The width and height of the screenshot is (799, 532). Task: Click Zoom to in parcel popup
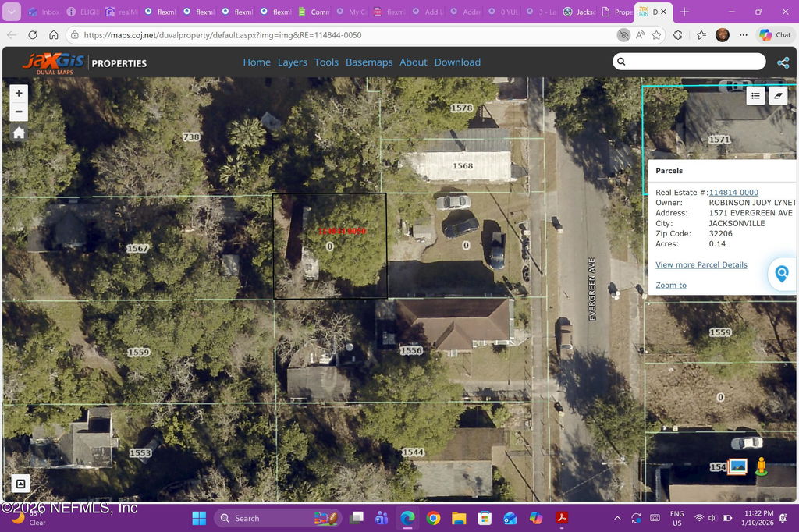pyautogui.click(x=670, y=286)
